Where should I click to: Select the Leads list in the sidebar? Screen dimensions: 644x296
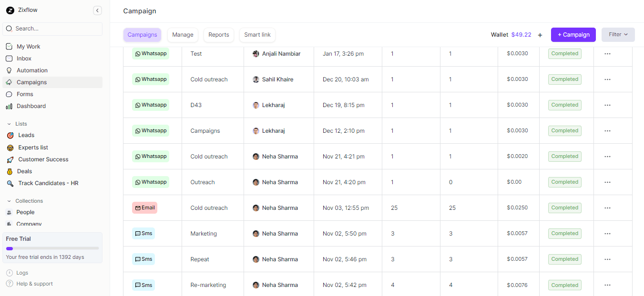(26, 135)
